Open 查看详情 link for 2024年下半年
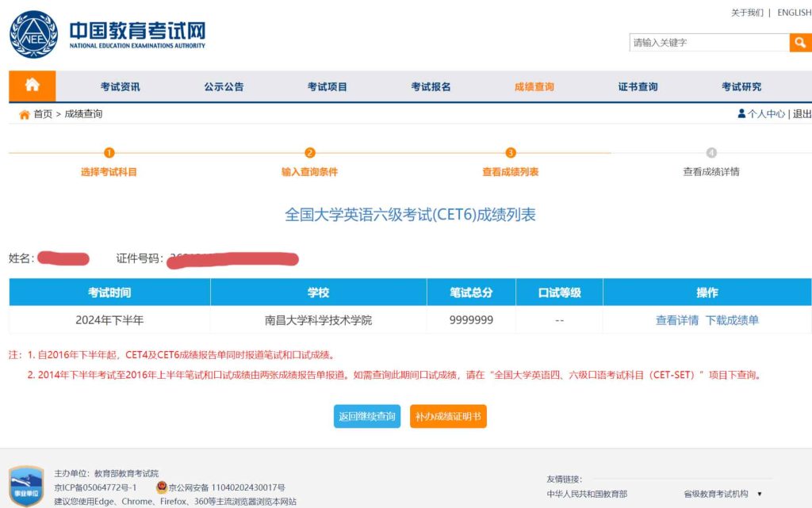812x508 pixels. click(x=677, y=320)
